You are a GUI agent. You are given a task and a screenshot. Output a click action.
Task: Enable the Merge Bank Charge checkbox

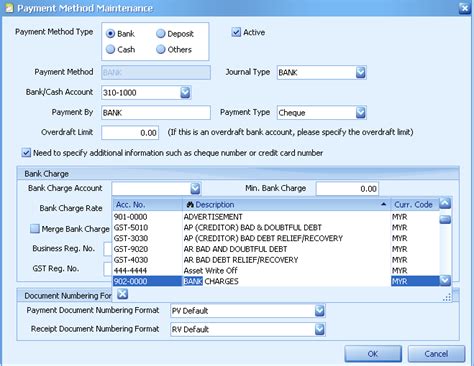tap(35, 229)
